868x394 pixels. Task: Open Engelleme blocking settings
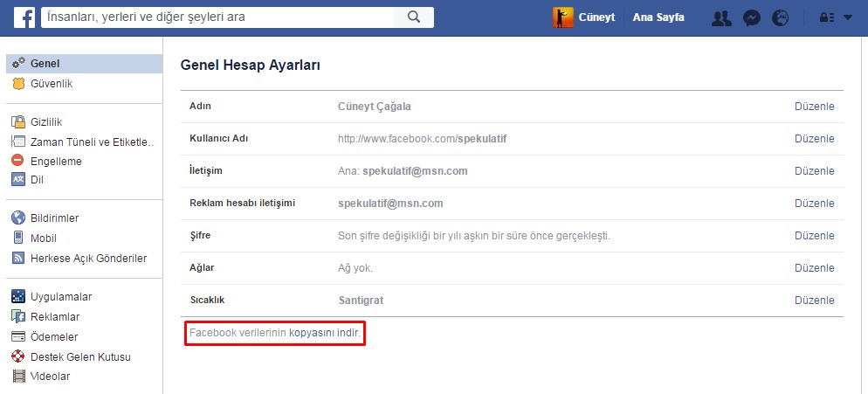point(55,161)
